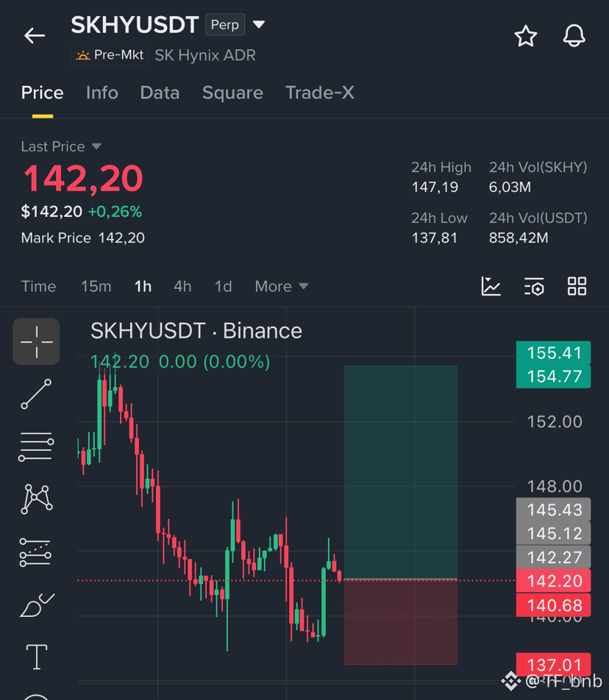
Task: Select the horizontal lines Fibonacci tool
Action: (x=36, y=447)
